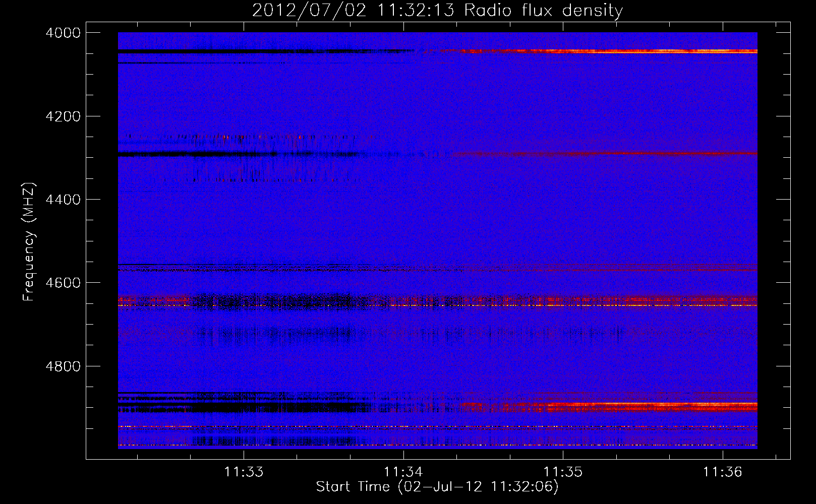The image size is (816, 504).
Task: Click the 4600 frequency axis label
Action: point(63,283)
